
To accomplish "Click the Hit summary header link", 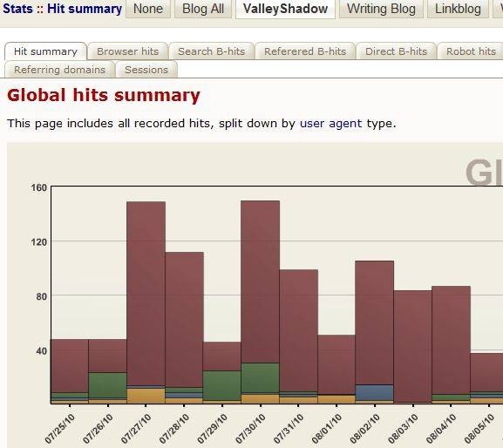I will click(85, 9).
